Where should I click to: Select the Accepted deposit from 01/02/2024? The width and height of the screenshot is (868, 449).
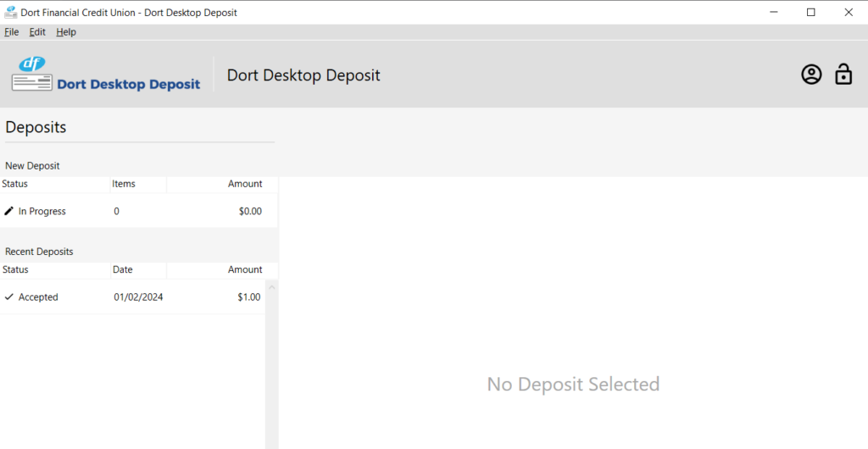(136, 297)
